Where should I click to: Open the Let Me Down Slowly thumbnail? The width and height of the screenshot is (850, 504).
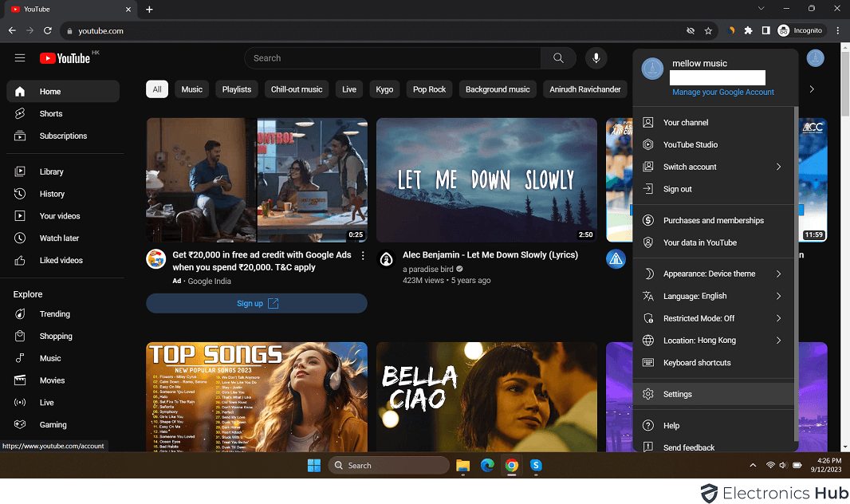coord(486,180)
